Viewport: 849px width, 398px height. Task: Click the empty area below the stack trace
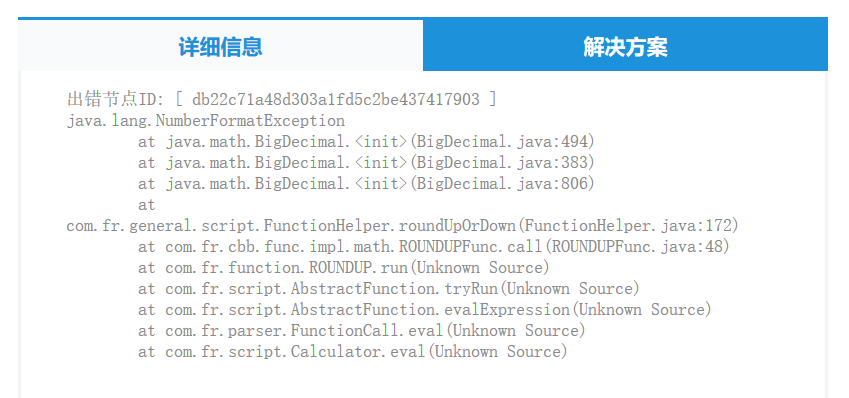click(422, 381)
